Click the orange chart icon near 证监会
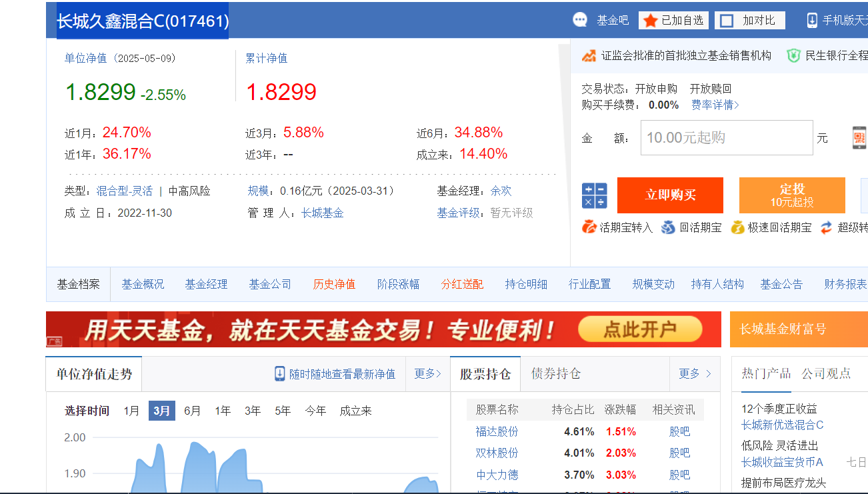This screenshot has width=868, height=494. click(x=589, y=55)
